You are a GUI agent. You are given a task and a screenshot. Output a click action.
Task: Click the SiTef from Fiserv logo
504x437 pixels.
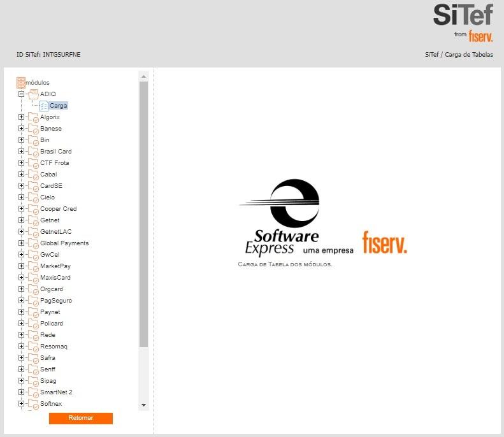[x=463, y=22]
